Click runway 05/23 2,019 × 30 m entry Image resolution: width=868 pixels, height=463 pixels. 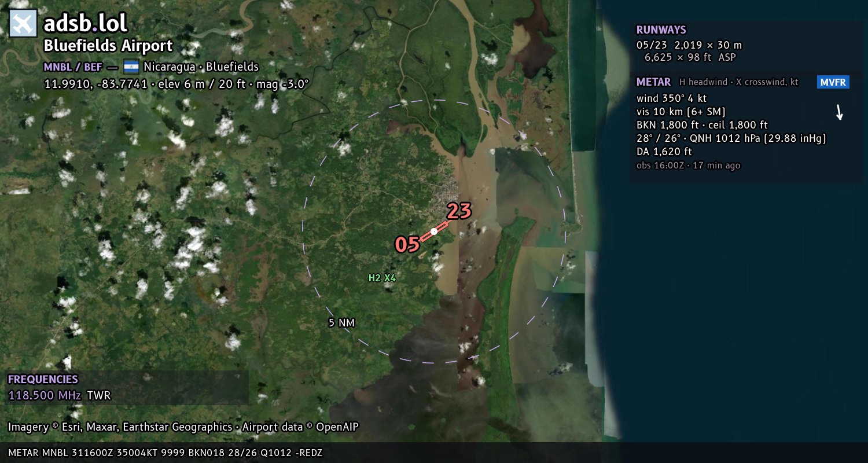click(x=689, y=45)
